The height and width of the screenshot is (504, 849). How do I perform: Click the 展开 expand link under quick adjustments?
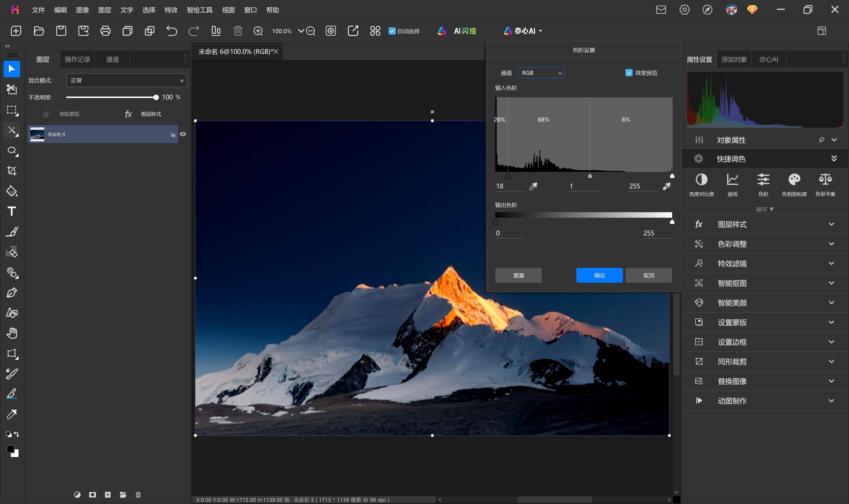[x=764, y=209]
